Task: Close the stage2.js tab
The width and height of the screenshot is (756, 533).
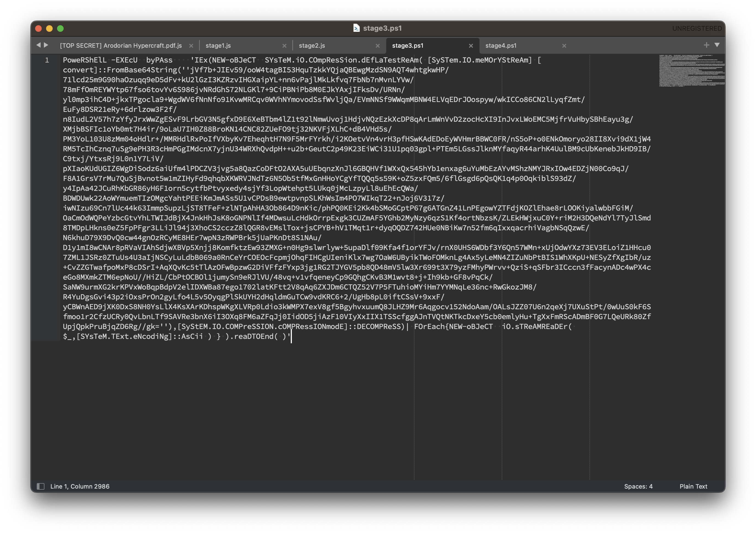Action: click(378, 46)
